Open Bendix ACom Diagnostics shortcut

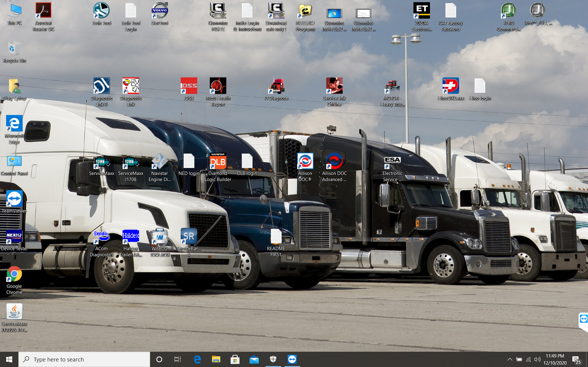click(x=101, y=243)
